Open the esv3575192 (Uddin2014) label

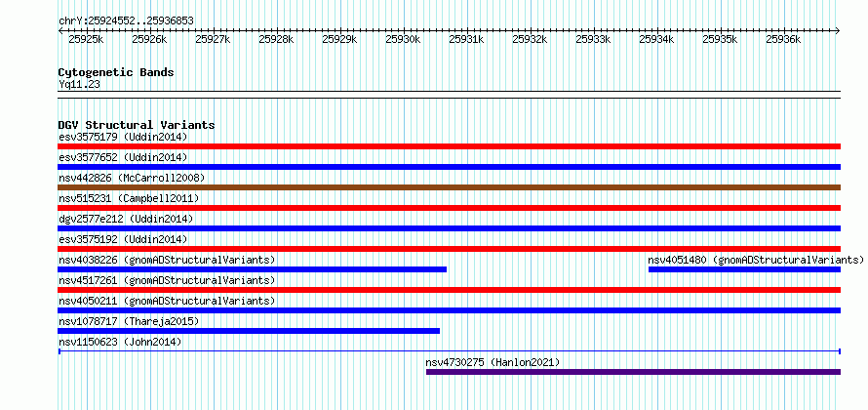coord(123,239)
